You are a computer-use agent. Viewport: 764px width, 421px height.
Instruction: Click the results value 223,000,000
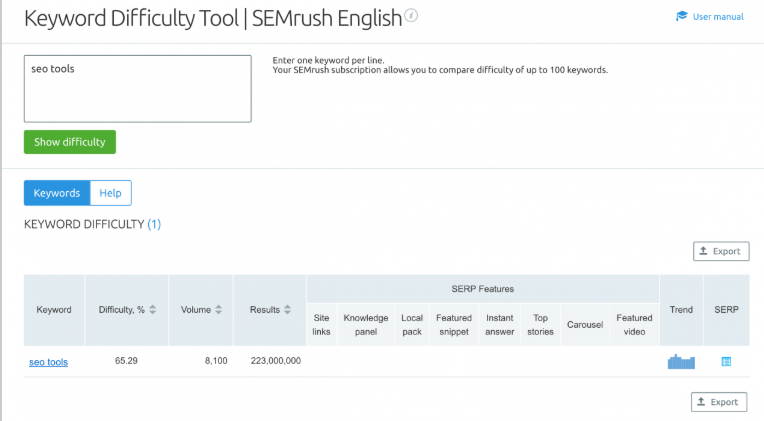pyautogui.click(x=276, y=361)
